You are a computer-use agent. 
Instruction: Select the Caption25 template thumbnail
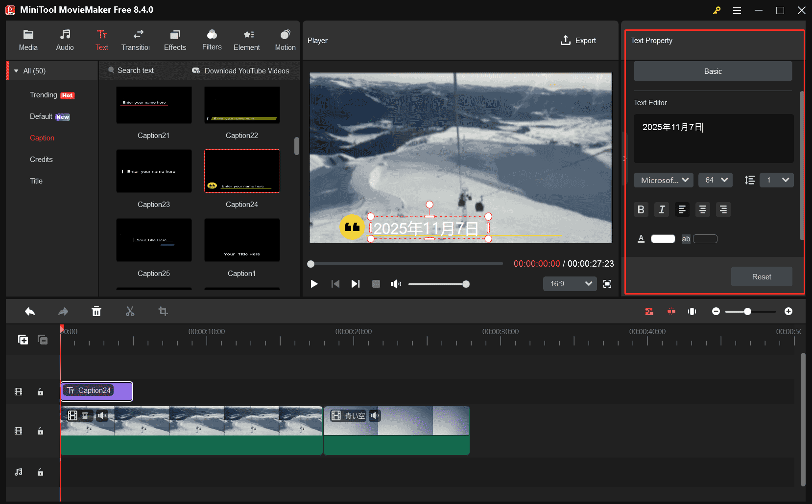coord(153,240)
